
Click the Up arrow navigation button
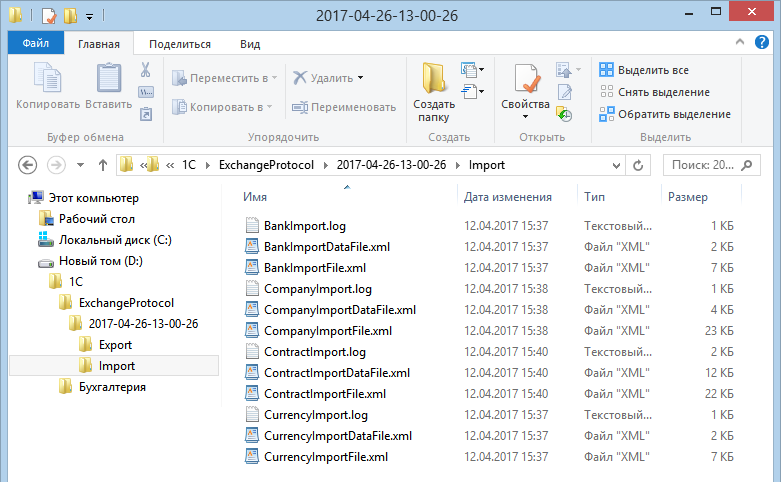(x=102, y=165)
